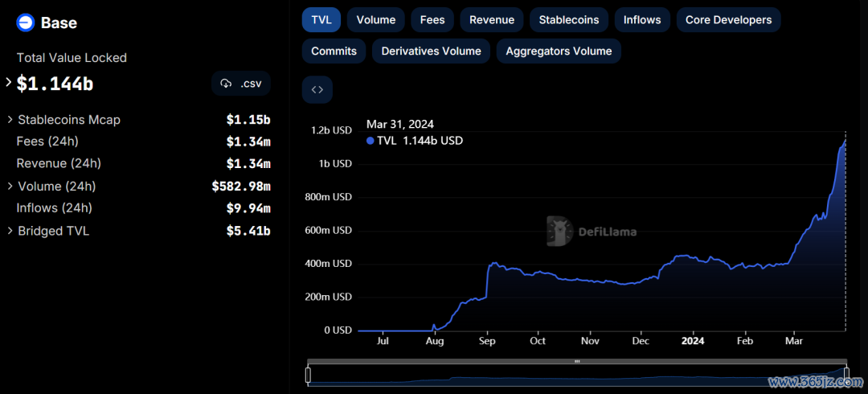868x394 pixels.
Task: Click the Fees (24h) $1.34m value
Action: pyautogui.click(x=248, y=142)
